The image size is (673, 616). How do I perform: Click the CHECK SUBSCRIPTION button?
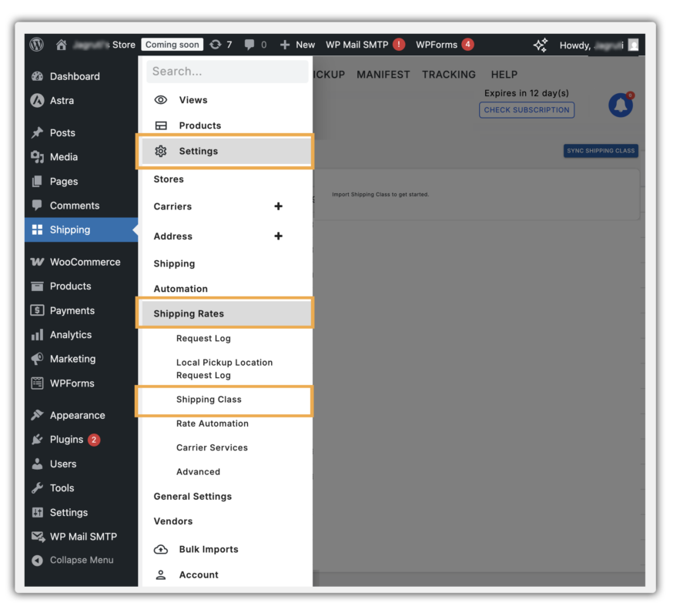point(527,110)
